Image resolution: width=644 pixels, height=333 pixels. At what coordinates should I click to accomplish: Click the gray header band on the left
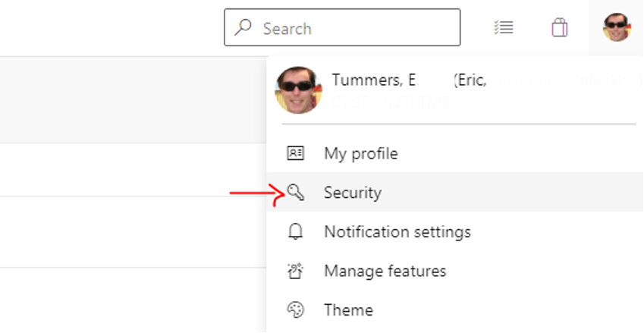pyautogui.click(x=129, y=99)
